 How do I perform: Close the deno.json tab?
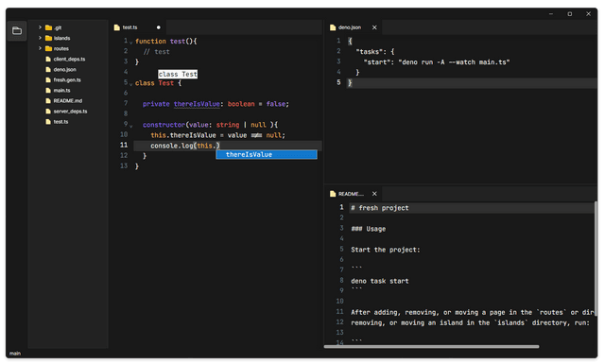click(374, 27)
